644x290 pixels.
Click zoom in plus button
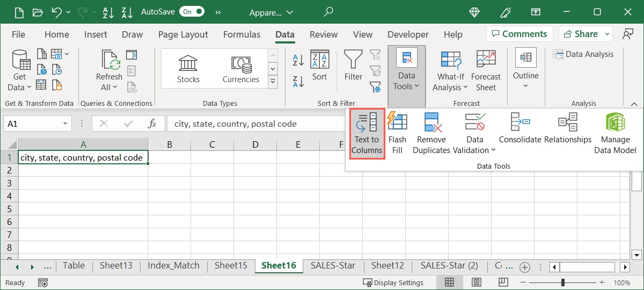[601, 282]
